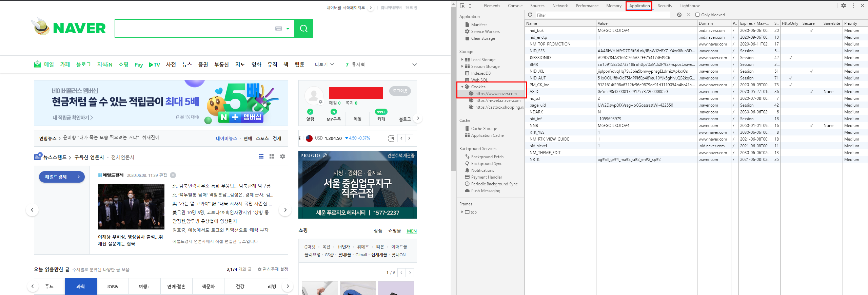Previous exchange rate arrow
Screen dimensions: 868x295
coord(401,138)
